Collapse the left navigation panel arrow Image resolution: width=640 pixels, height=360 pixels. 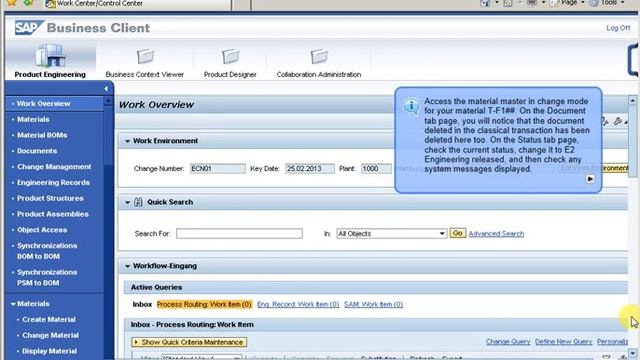(x=106, y=89)
